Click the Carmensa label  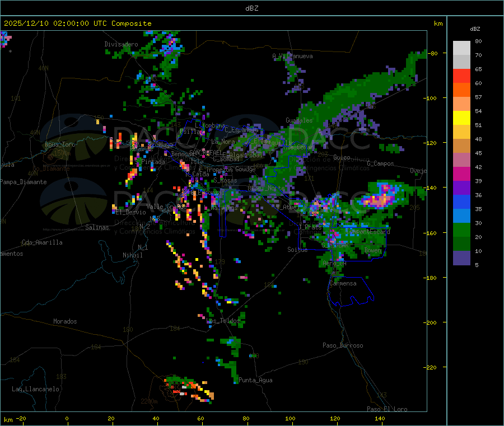[343, 283]
